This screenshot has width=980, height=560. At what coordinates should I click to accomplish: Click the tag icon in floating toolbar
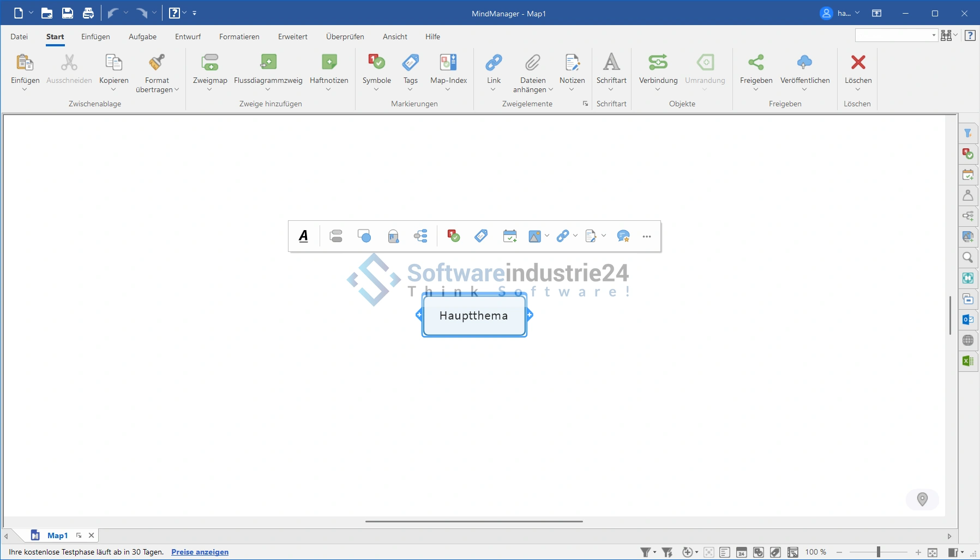(x=481, y=236)
